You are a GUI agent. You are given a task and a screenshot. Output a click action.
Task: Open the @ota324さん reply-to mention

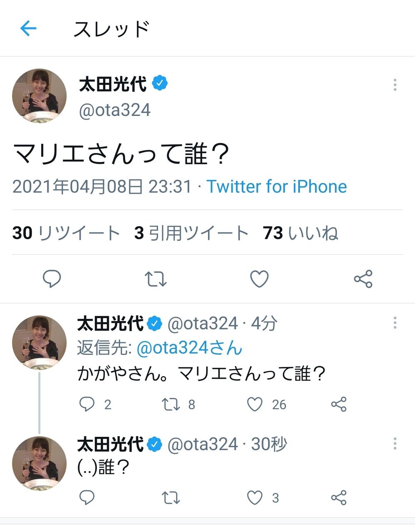click(189, 348)
